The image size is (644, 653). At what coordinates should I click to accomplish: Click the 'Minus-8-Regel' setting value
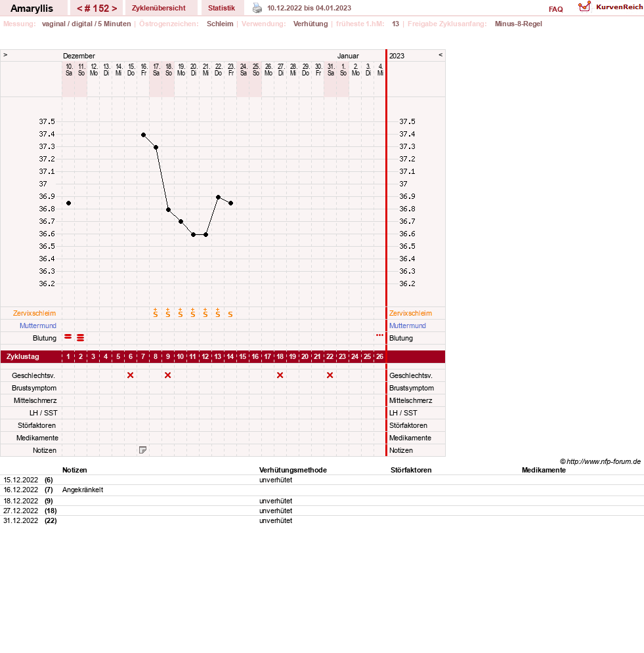point(518,24)
